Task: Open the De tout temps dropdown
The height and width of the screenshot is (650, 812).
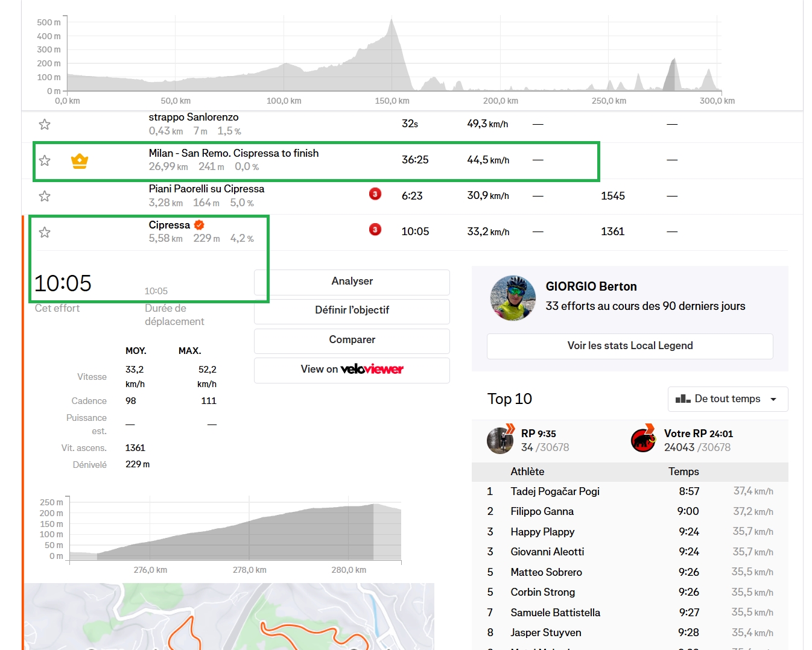Action: [x=728, y=399]
